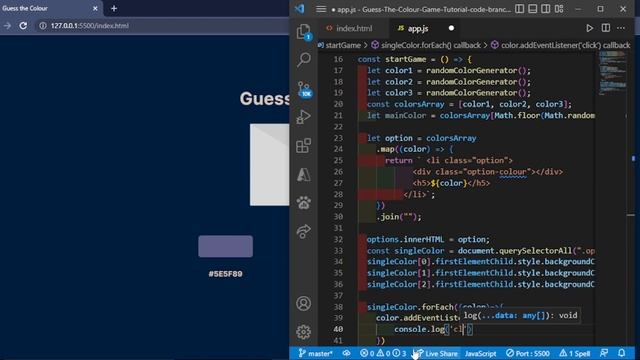Open the Live Share activity bar icon
The height and width of the screenshot is (360, 640).
[303, 231]
